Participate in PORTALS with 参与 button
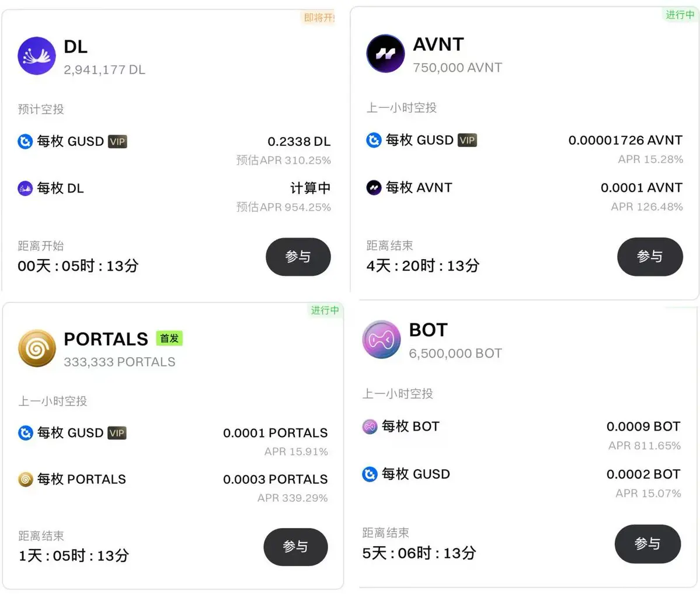Viewport: 700px width, 594px height. 295,547
